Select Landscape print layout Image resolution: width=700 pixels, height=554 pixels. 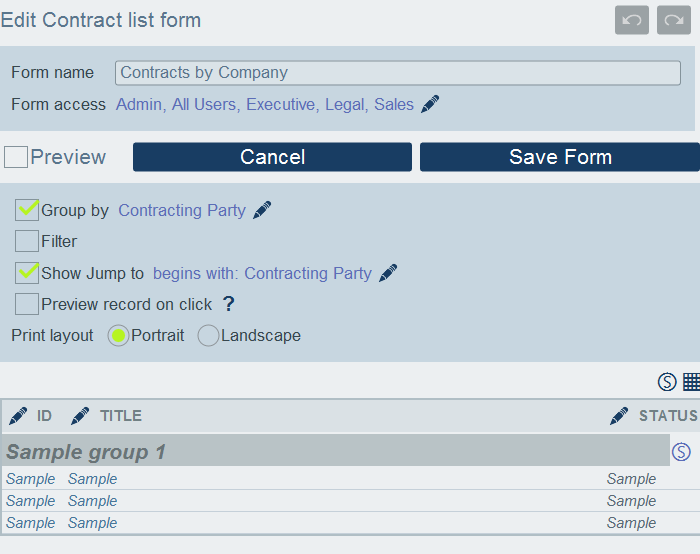tap(208, 336)
